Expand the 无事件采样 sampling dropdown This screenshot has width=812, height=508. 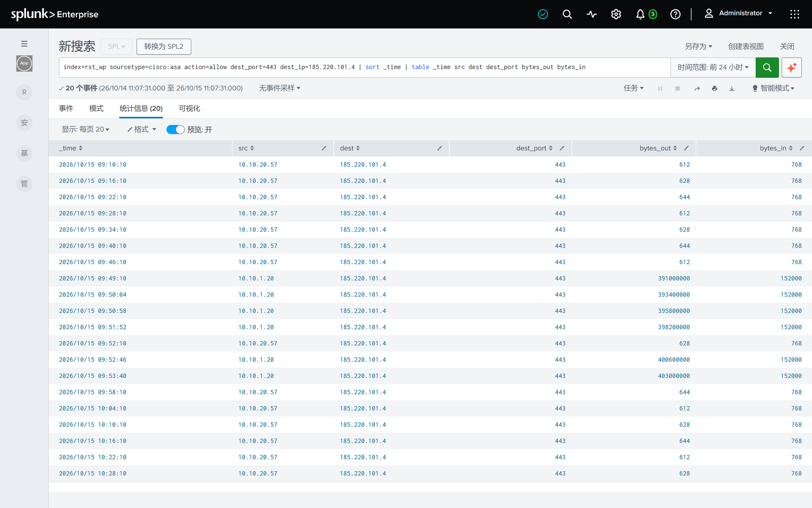[280, 88]
